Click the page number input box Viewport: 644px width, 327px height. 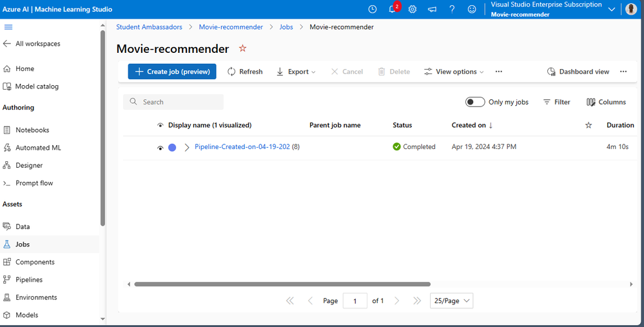(x=355, y=301)
